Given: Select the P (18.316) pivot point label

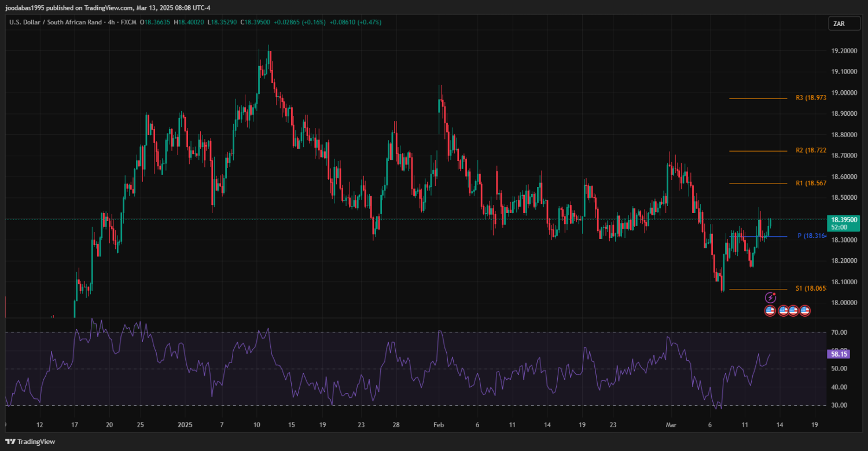Looking at the screenshot, I should click(x=811, y=236).
